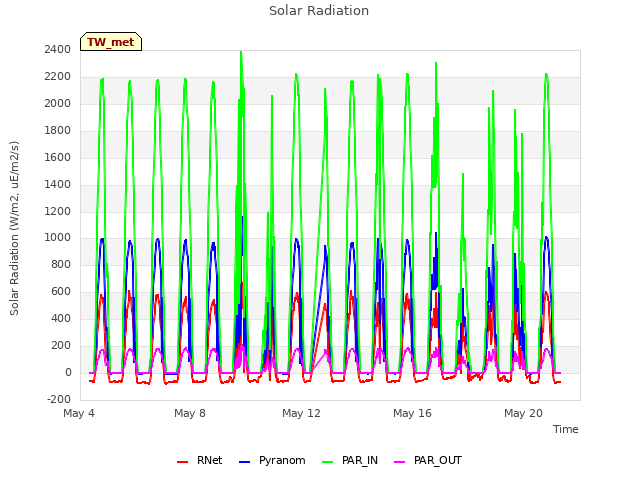Click the Time x-axis label
640x480 pixels.
tap(565, 429)
